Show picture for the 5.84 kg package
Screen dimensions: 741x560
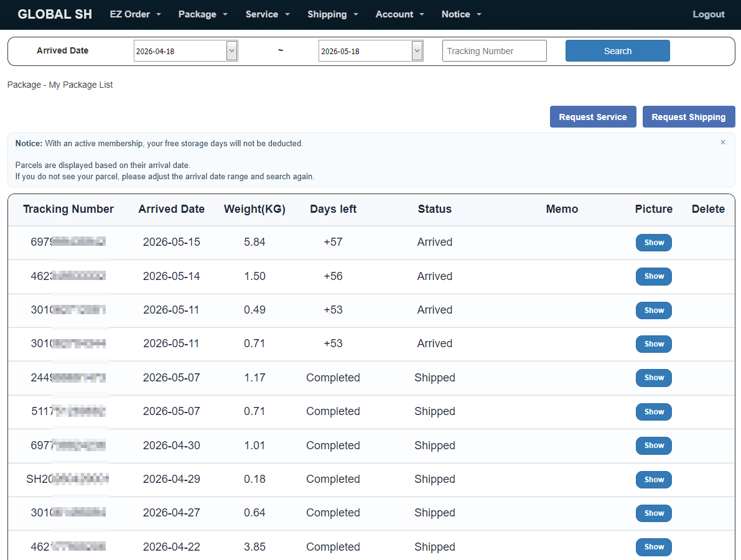pos(653,243)
